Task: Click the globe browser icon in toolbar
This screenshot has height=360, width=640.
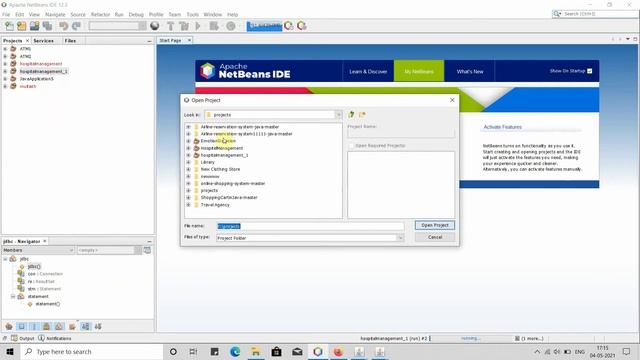Action: click(x=155, y=26)
